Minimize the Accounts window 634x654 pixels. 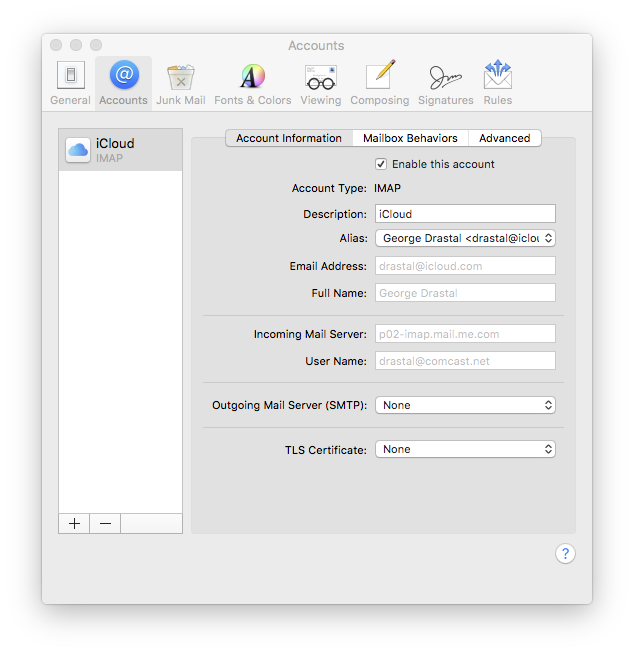(76, 45)
